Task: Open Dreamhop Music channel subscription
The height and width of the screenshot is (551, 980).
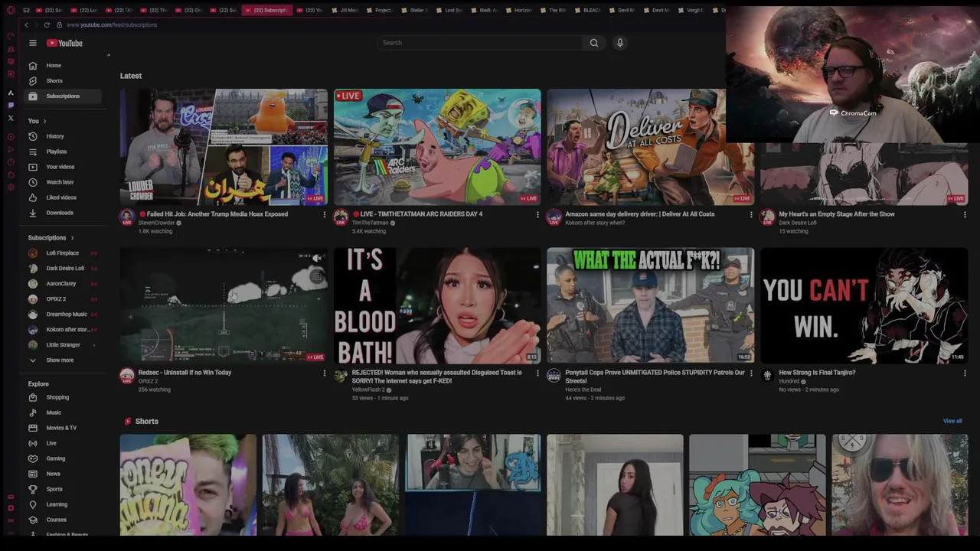Action: pyautogui.click(x=64, y=314)
